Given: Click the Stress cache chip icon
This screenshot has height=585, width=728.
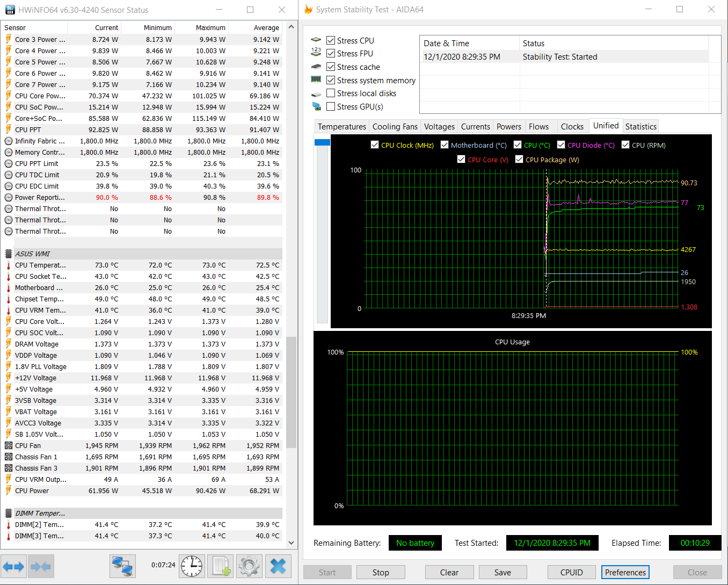Looking at the screenshot, I should [316, 67].
